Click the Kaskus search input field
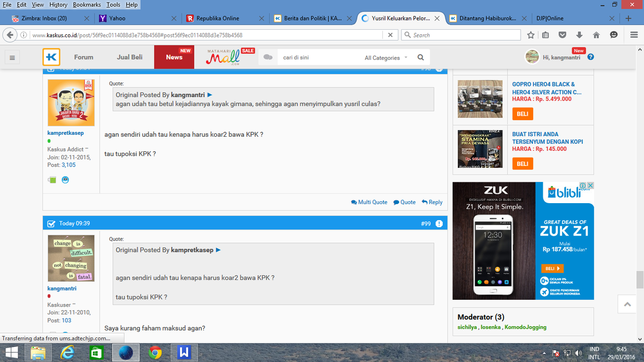This screenshot has height=362, width=644. coord(319,57)
